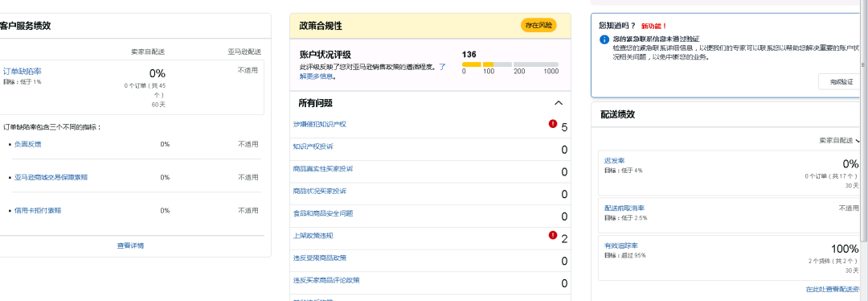
Task: Click the 100% value for 有效追踪率
Action: [845, 249]
